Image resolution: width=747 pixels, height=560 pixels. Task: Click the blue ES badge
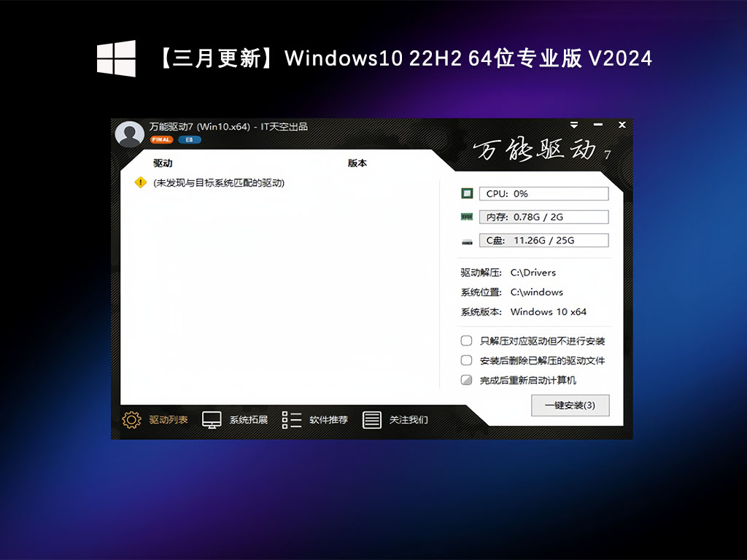[x=190, y=139]
